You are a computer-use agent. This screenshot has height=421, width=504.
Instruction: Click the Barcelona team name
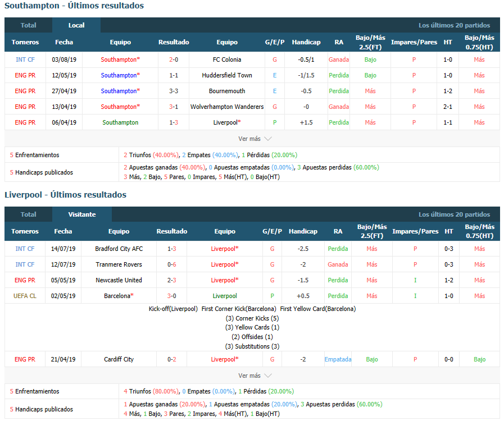[x=119, y=296]
